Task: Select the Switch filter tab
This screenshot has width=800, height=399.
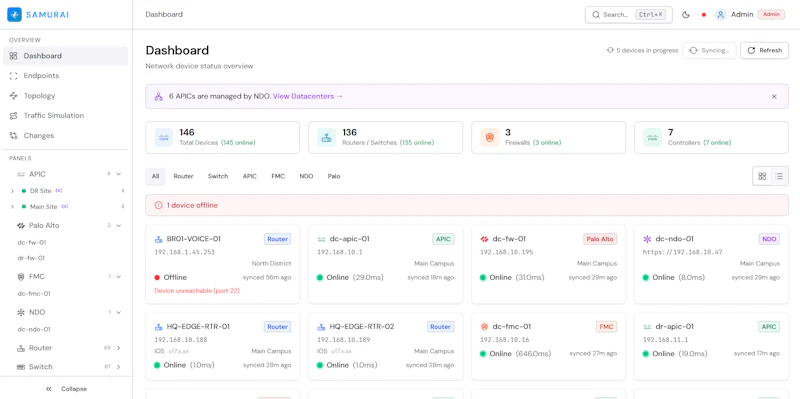Action: click(x=218, y=176)
